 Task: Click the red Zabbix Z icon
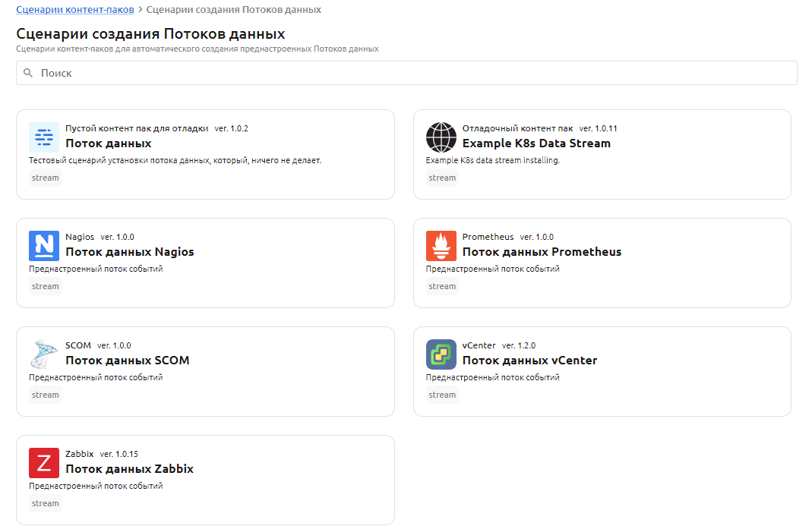coord(44,463)
